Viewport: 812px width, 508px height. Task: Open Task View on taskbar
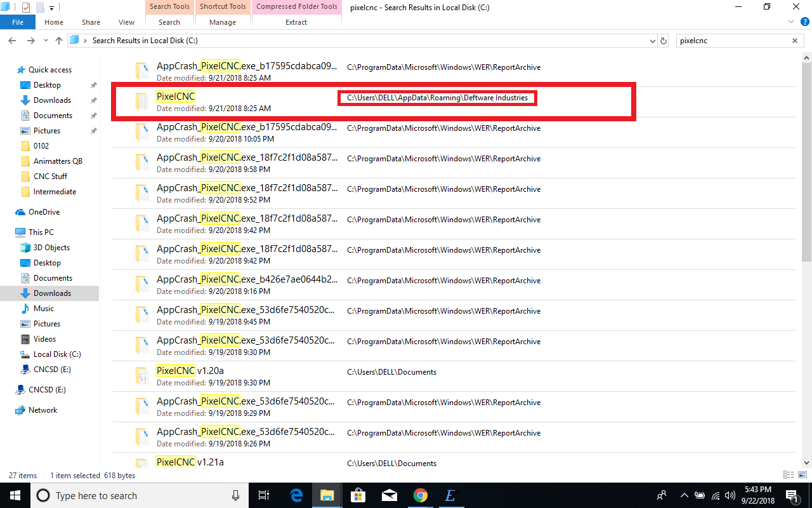click(265, 495)
